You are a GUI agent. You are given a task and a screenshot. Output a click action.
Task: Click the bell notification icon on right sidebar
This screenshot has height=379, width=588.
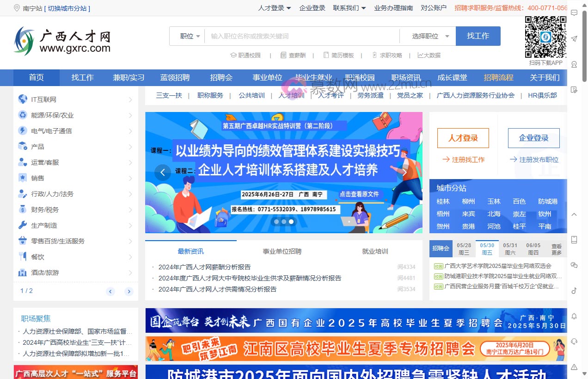tap(574, 317)
